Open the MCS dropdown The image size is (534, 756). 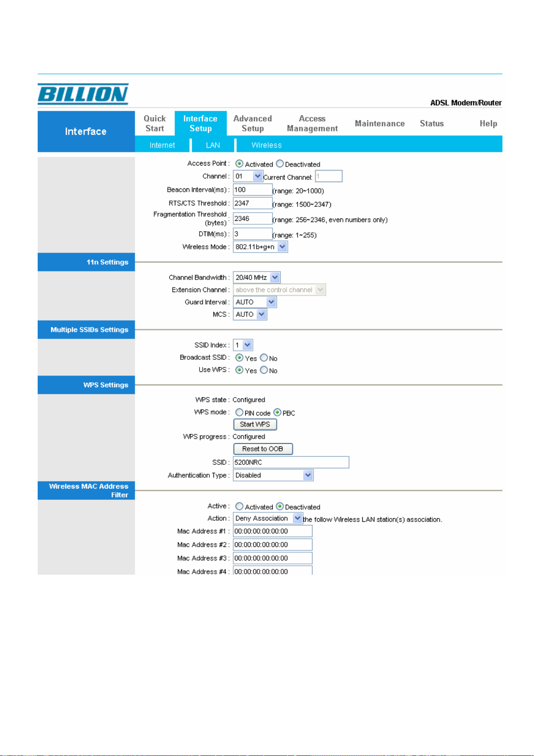[250, 315]
